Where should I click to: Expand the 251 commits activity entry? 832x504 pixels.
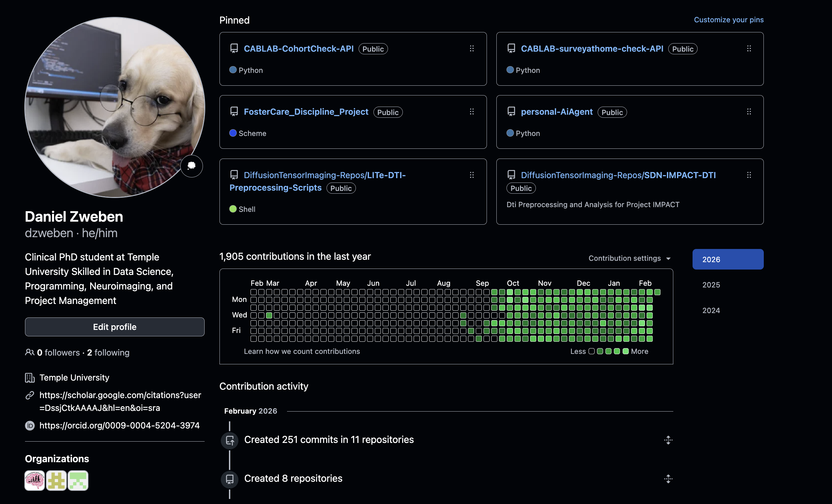[x=668, y=440]
